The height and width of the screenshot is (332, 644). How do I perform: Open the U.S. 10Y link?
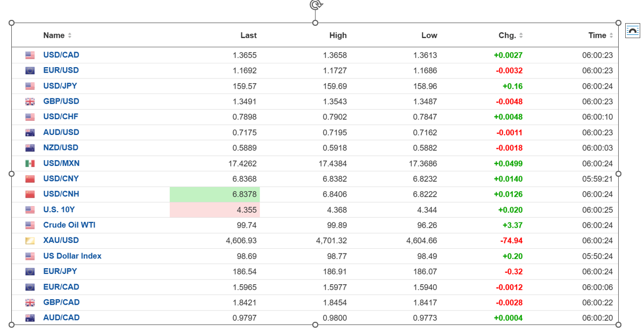tap(59, 210)
